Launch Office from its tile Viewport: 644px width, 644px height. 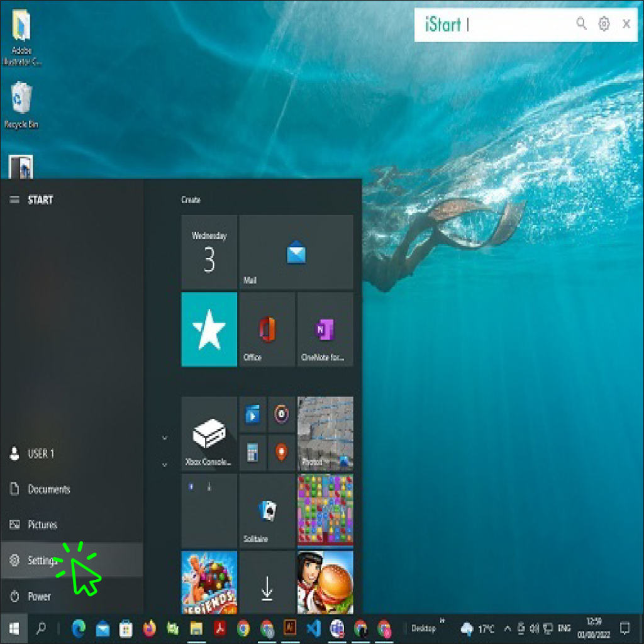point(267,328)
